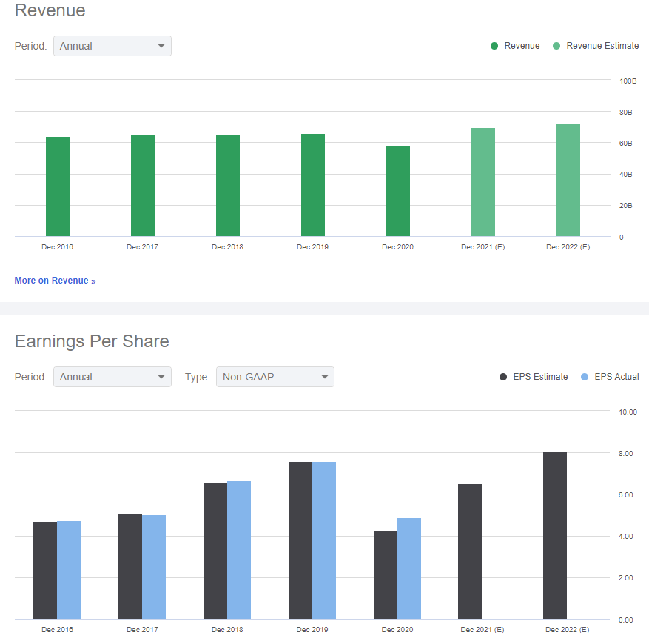Hide the EPS Estimate series via legend label
649x644 pixels.
point(540,377)
